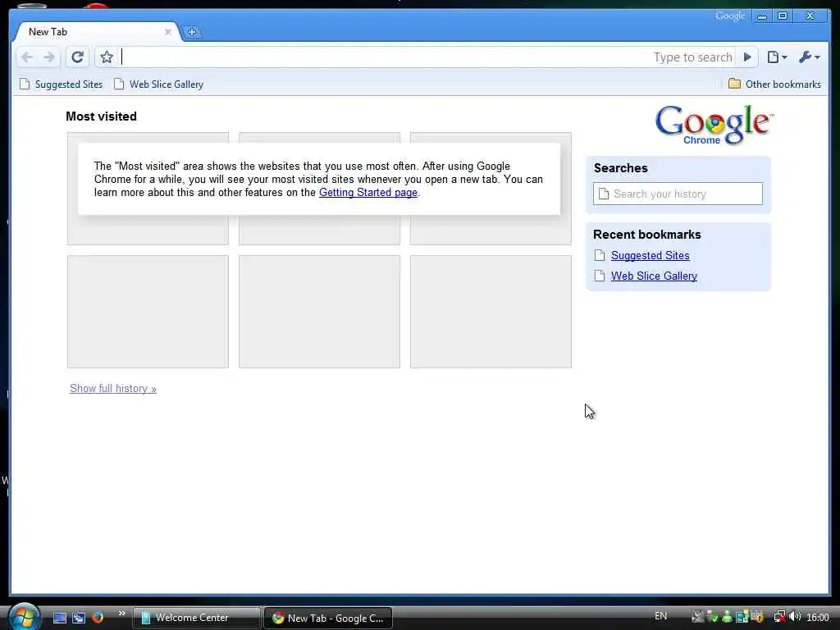Follow the Getting Started page link

tap(368, 192)
